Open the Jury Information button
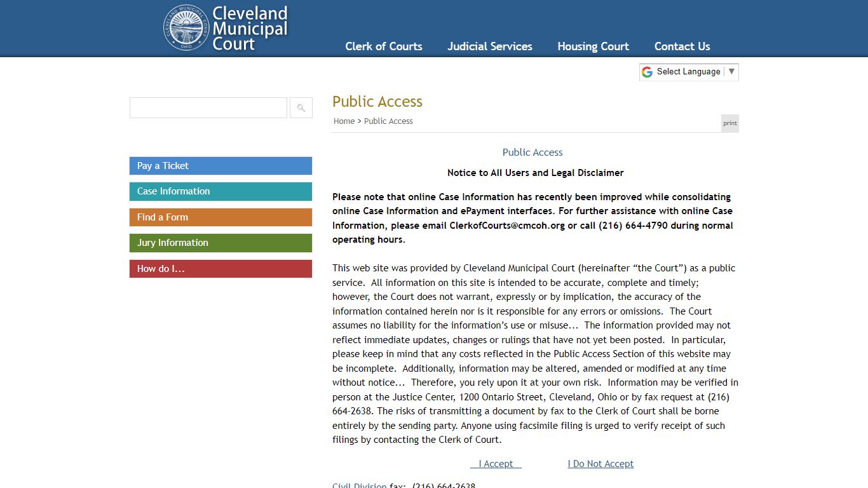 [220, 243]
